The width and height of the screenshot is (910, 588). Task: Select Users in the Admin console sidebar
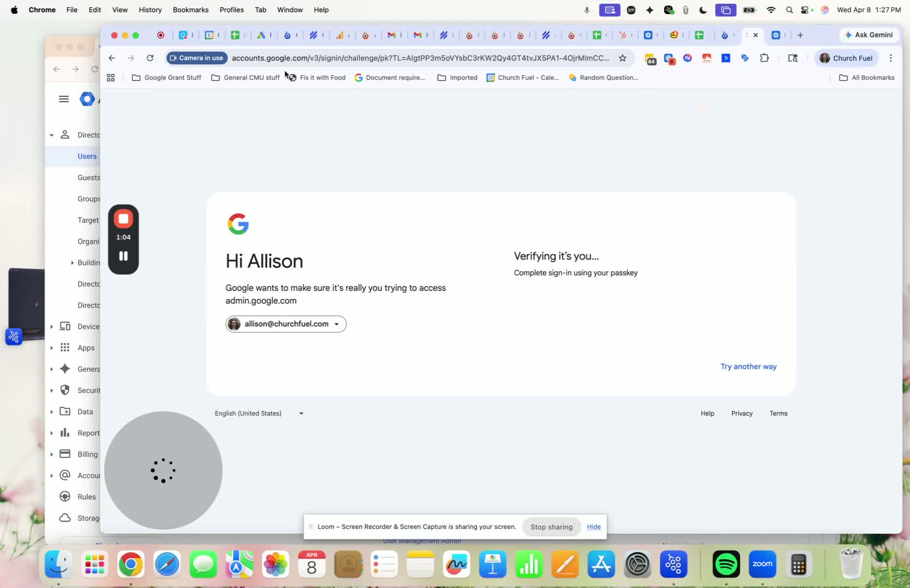point(87,157)
